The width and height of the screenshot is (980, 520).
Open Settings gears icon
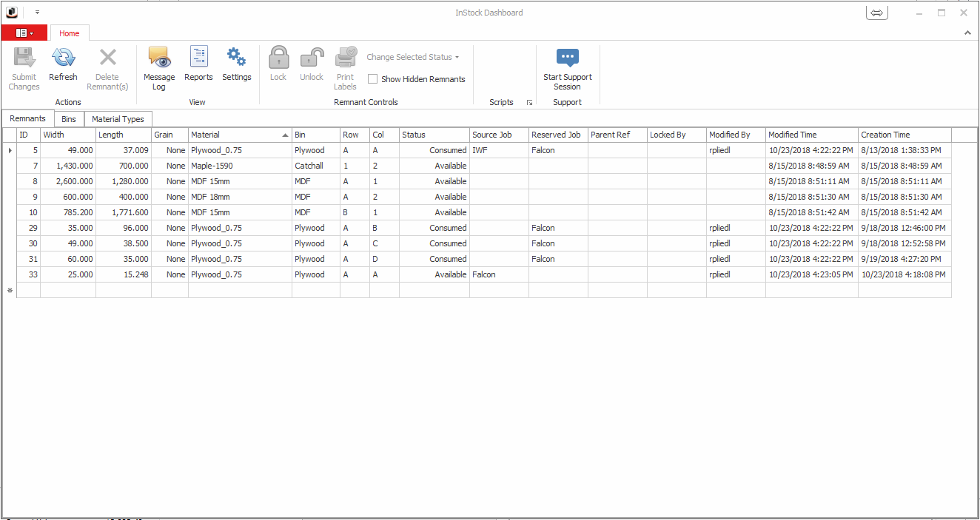tap(237, 58)
